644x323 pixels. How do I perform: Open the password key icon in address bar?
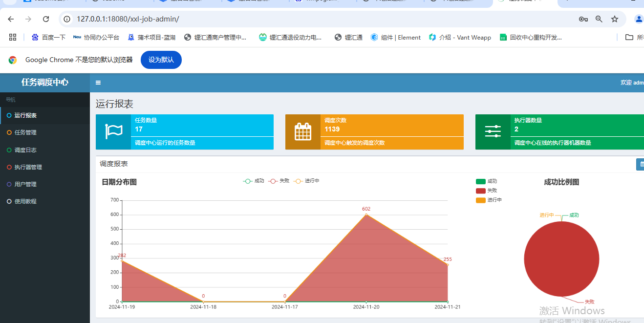[583, 19]
